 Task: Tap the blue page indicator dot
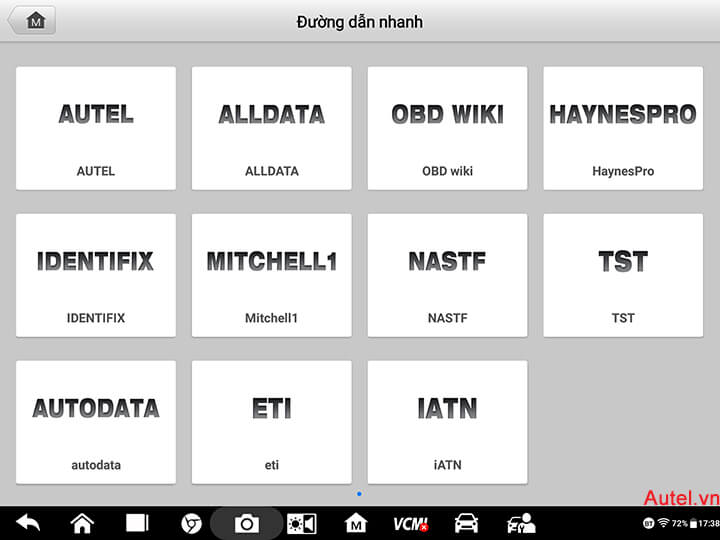tap(359, 494)
